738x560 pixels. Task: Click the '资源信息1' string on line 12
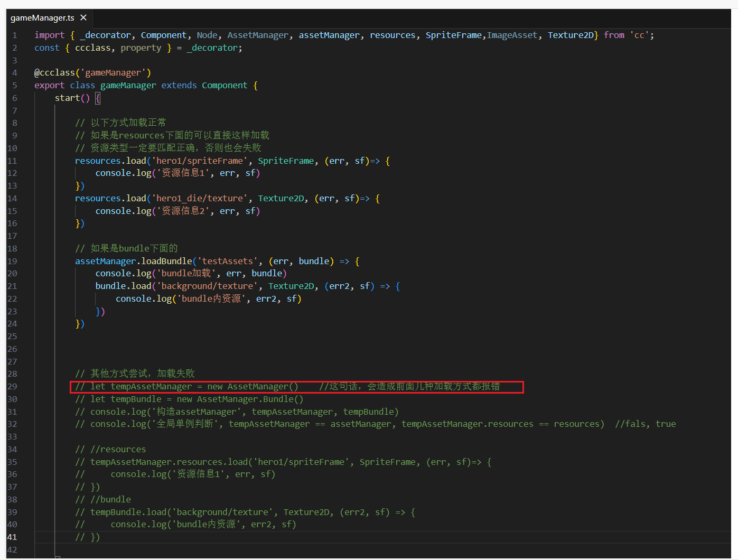183,173
